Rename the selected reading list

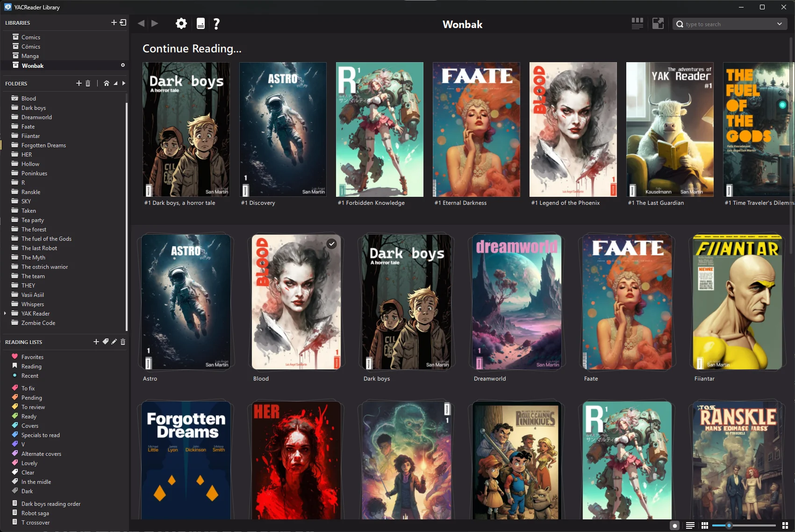tap(114, 342)
